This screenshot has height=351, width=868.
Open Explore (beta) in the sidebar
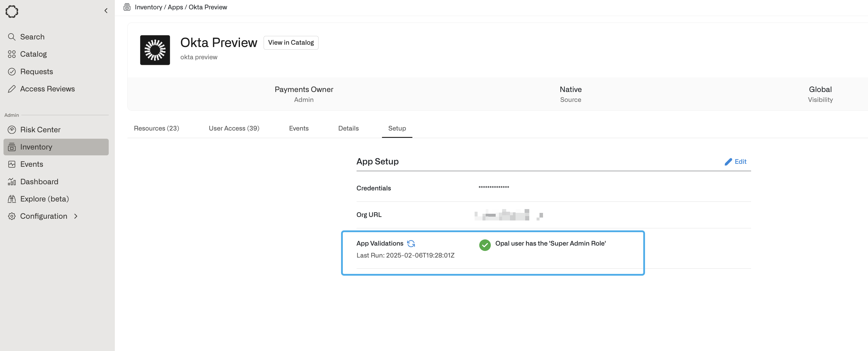(44, 199)
